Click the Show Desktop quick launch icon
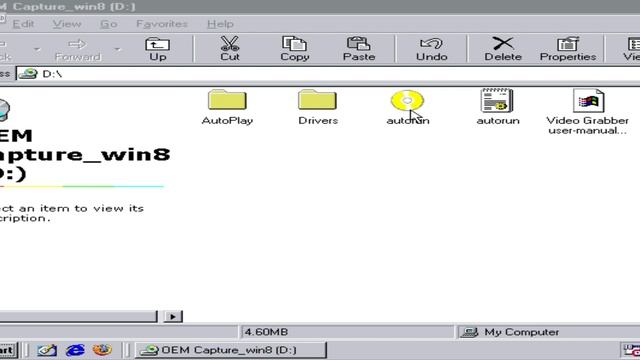 47,350
